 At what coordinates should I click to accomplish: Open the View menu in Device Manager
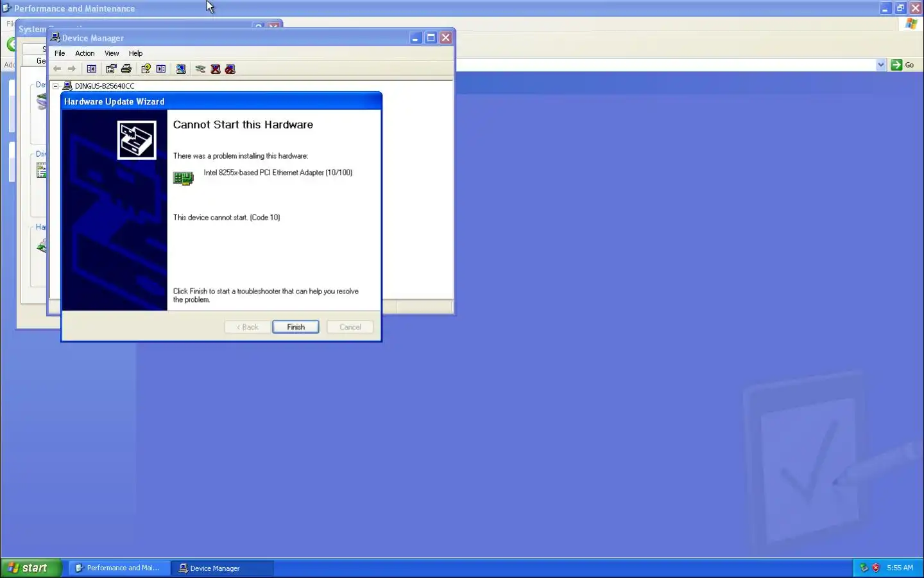[112, 53]
